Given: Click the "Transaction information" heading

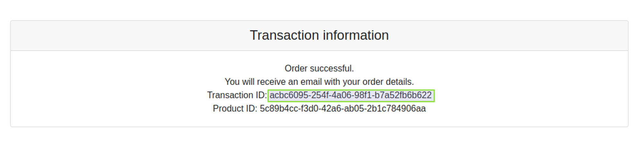Looking at the screenshot, I should click(x=319, y=35).
